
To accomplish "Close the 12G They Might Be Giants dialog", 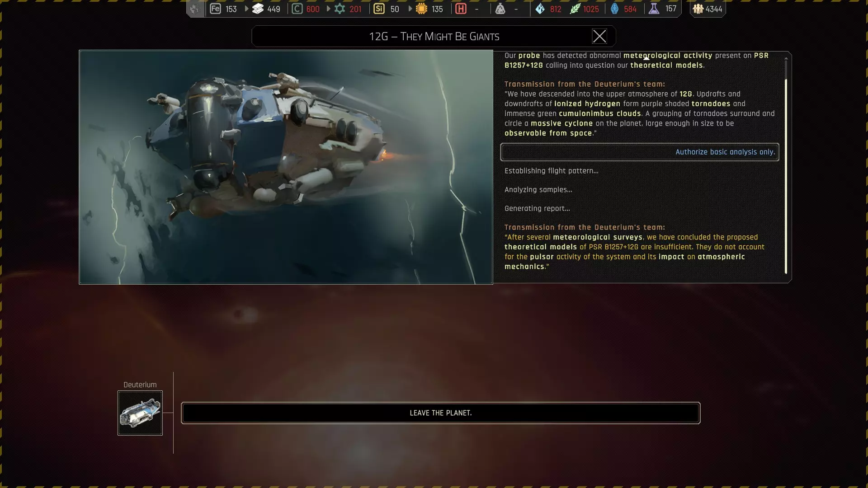I will point(599,36).
